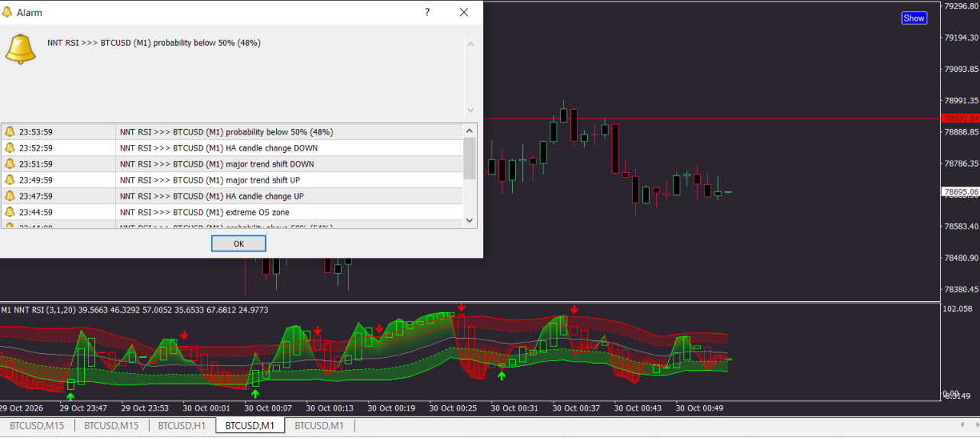Click the large bell icon beside alarm message
This screenshot has height=438, width=980.
(21, 48)
